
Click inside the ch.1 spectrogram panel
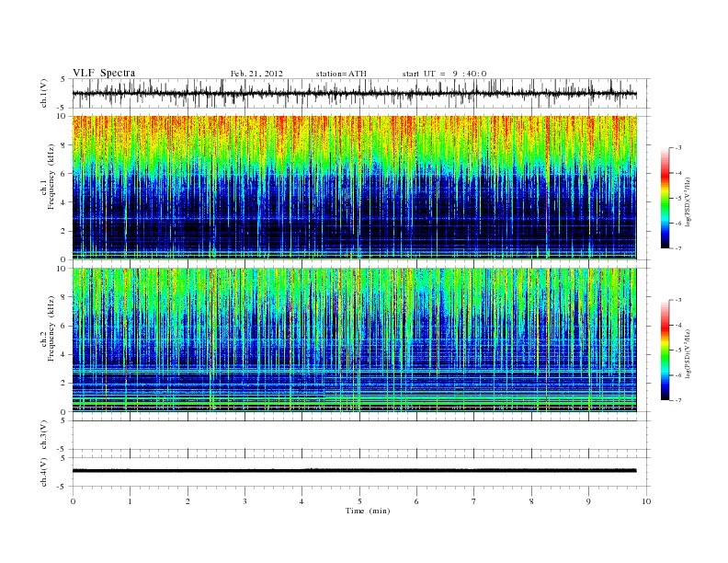click(354, 188)
